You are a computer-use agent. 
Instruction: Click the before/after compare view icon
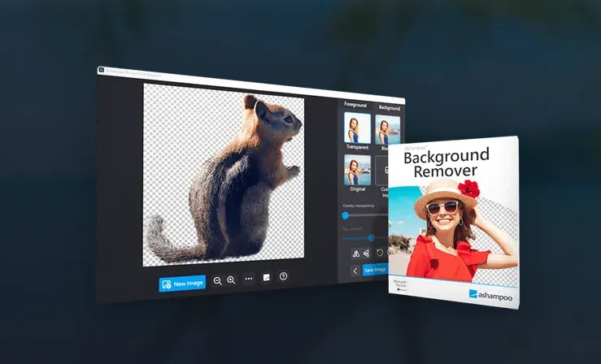tap(267, 278)
